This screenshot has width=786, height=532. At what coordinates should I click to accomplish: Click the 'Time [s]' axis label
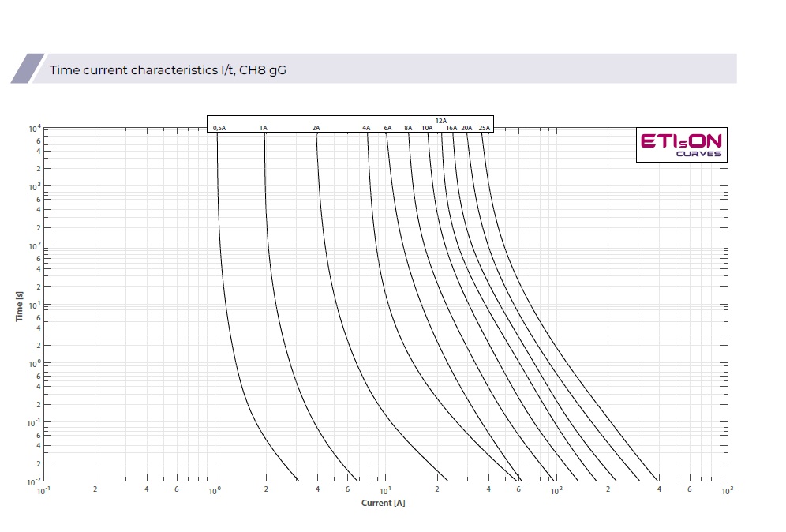point(19,305)
